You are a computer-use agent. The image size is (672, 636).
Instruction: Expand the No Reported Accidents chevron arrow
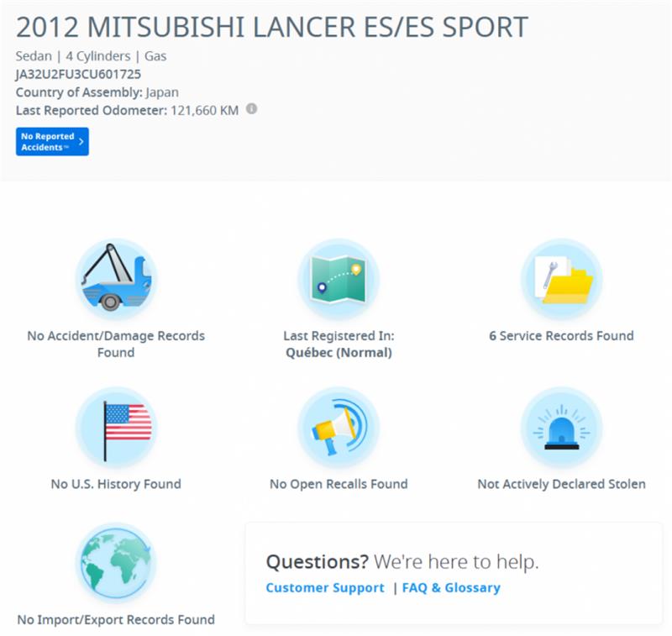(80, 141)
